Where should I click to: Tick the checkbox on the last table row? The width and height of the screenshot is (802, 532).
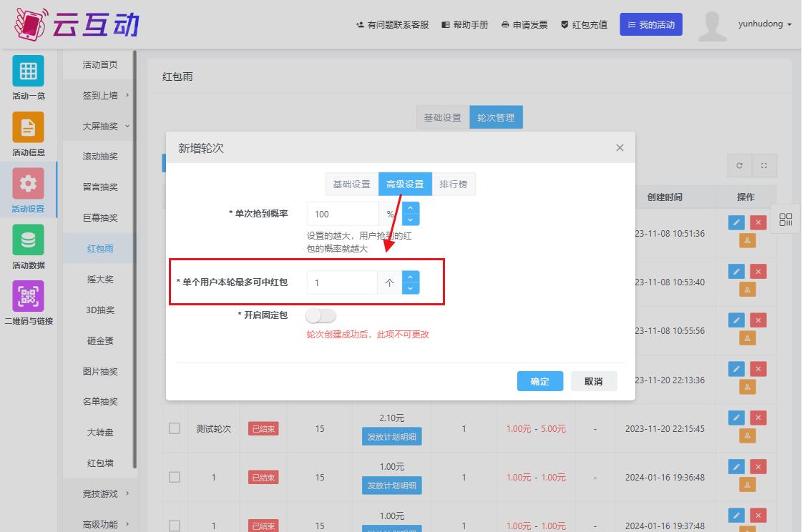[x=175, y=525]
